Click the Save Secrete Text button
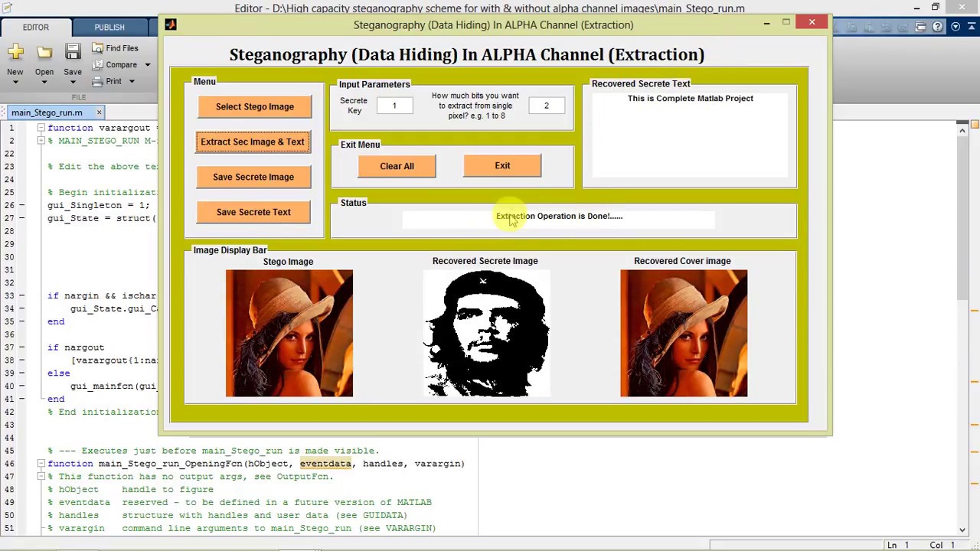This screenshot has width=980, height=551. click(253, 212)
